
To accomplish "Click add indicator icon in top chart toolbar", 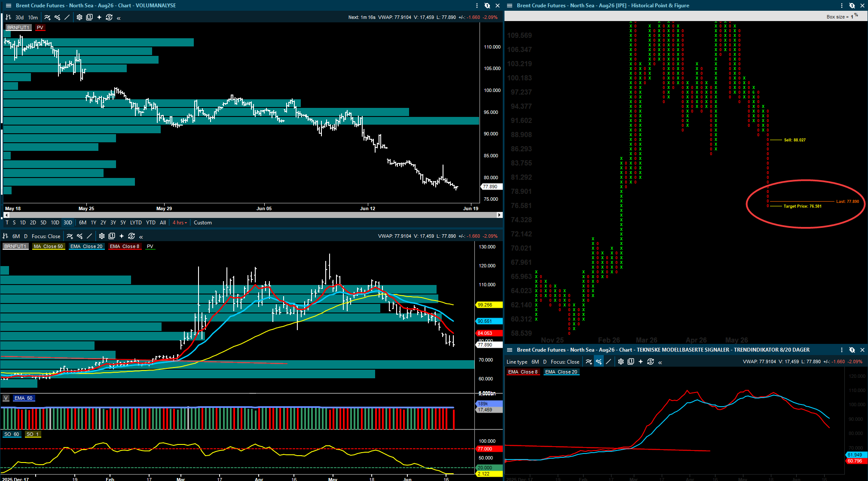I will (x=47, y=17).
